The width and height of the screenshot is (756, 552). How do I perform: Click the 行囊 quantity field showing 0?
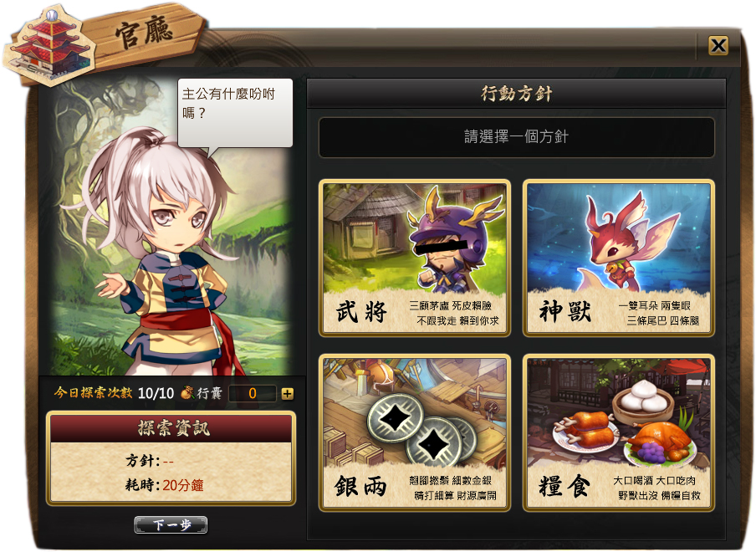pyautogui.click(x=253, y=394)
